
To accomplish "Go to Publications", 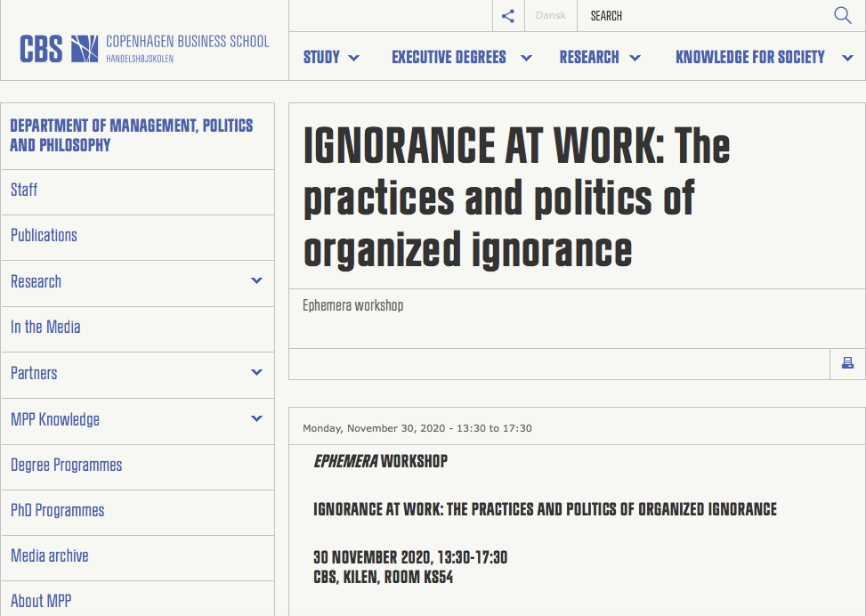I will point(44,235).
